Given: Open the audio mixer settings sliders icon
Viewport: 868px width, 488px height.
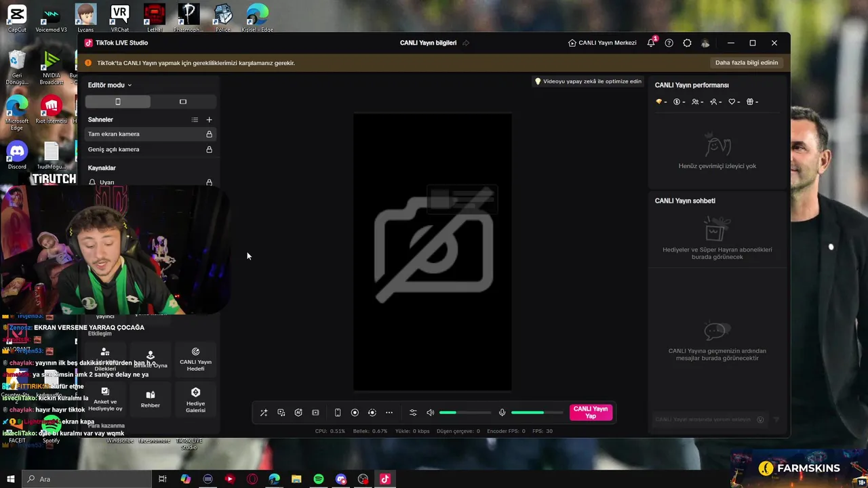Looking at the screenshot, I should [x=413, y=413].
